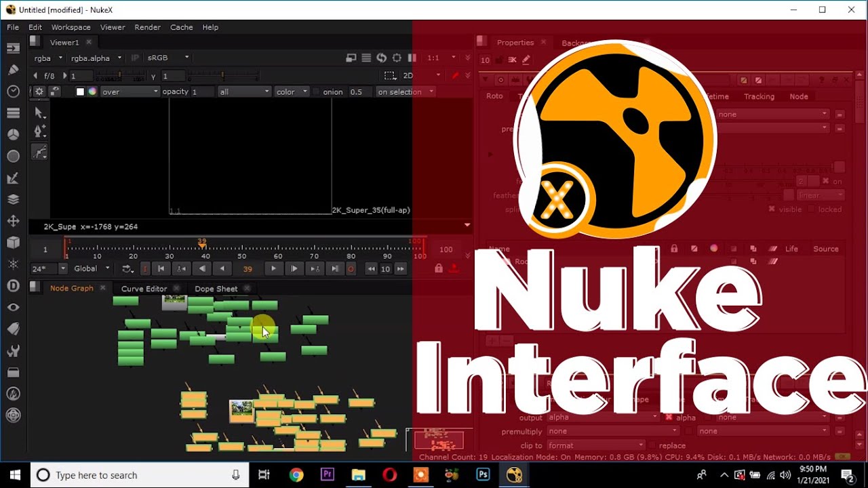Open the Global frame range dropdown
868x488 pixels.
[92, 268]
